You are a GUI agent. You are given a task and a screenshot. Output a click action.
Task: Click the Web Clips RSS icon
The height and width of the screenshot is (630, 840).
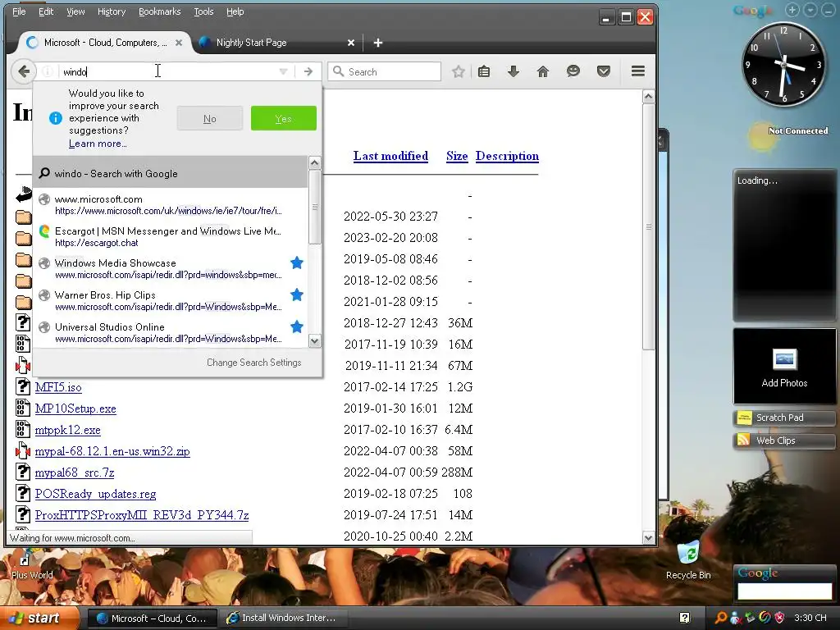click(x=743, y=441)
